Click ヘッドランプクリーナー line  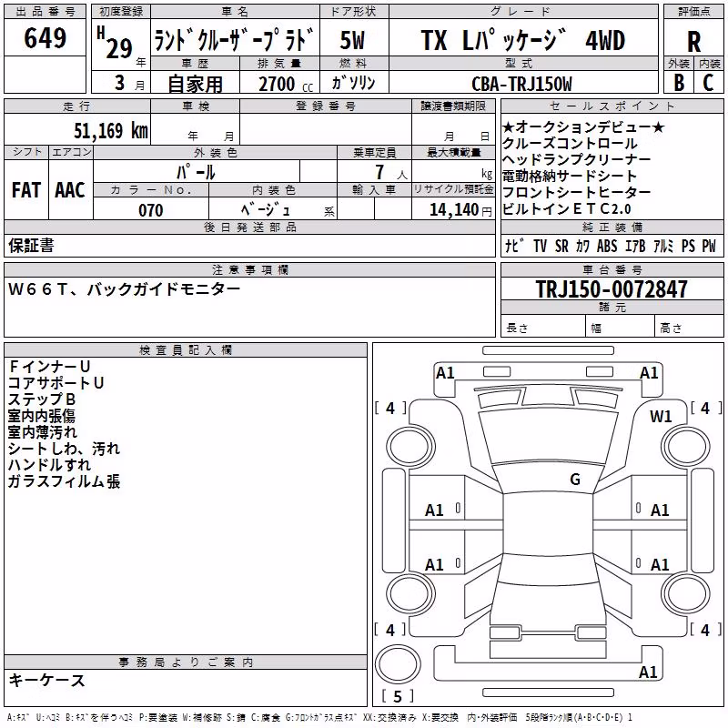pos(577,160)
